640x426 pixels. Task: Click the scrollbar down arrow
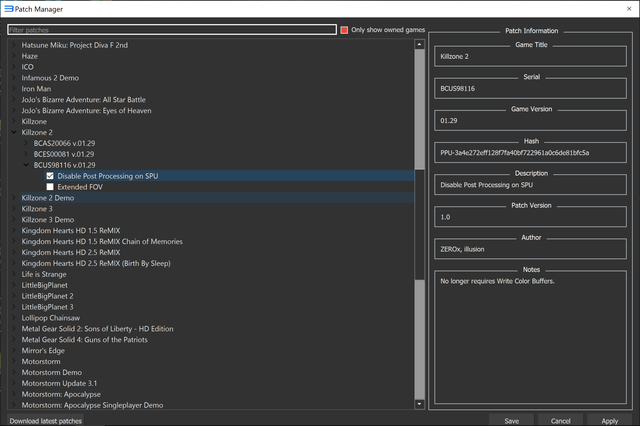pos(420,404)
